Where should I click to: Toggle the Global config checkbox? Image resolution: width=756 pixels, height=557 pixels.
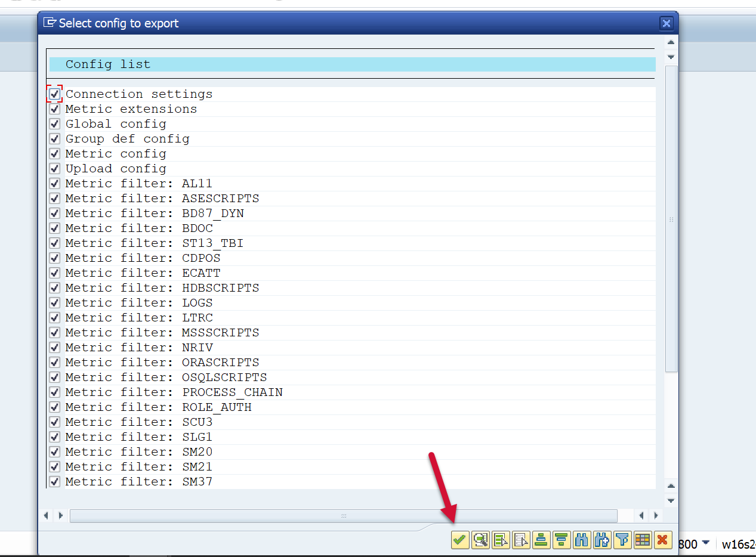(55, 124)
